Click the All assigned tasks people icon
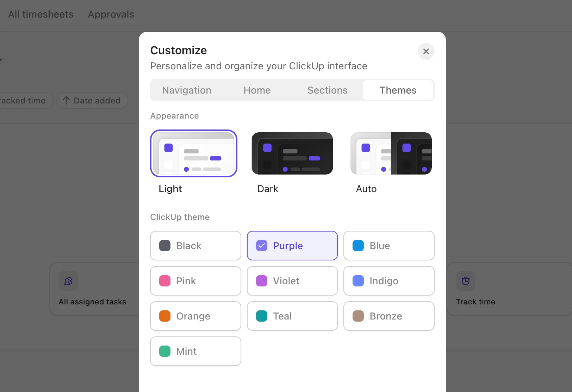The width and height of the screenshot is (572, 392). 68,281
